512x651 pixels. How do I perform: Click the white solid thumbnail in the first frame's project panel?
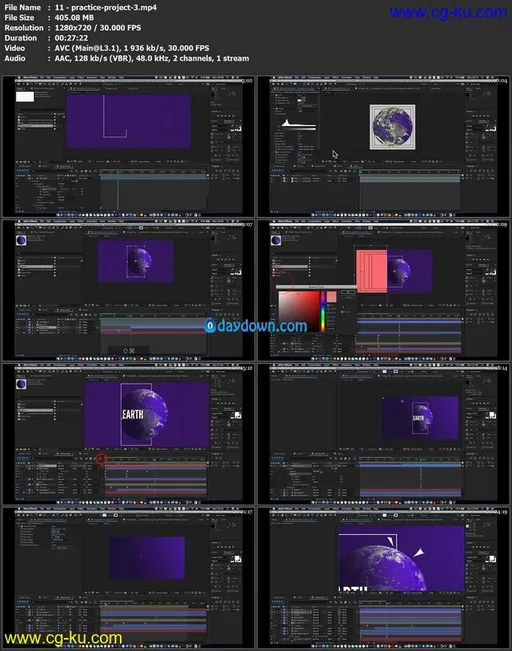pos(25,97)
